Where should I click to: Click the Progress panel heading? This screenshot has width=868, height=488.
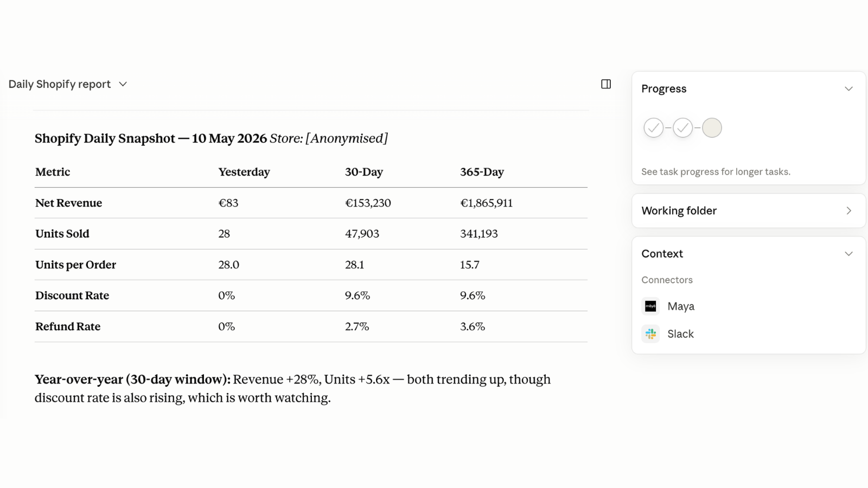663,89
